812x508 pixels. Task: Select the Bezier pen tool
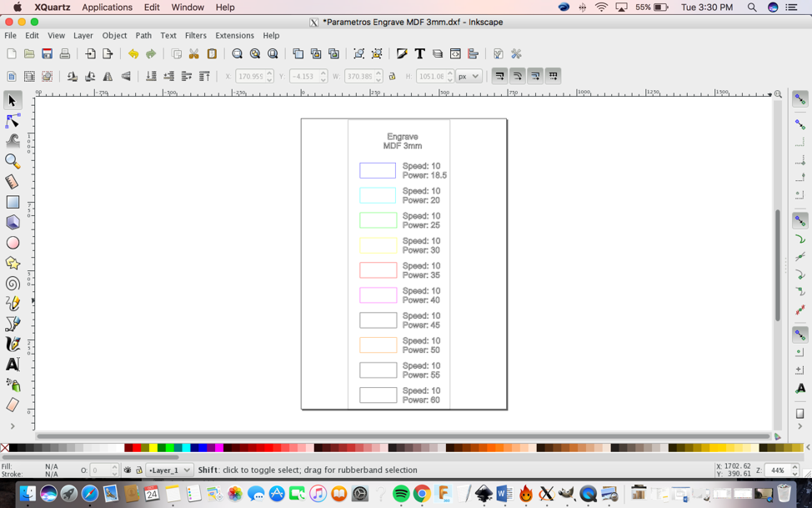coord(13,324)
